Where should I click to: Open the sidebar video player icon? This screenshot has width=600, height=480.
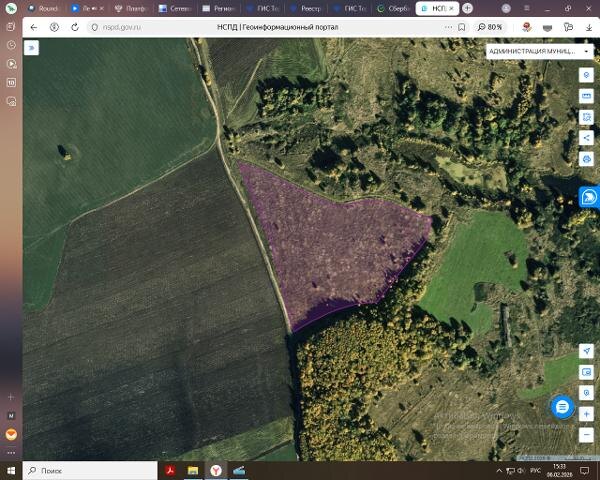(x=11, y=64)
